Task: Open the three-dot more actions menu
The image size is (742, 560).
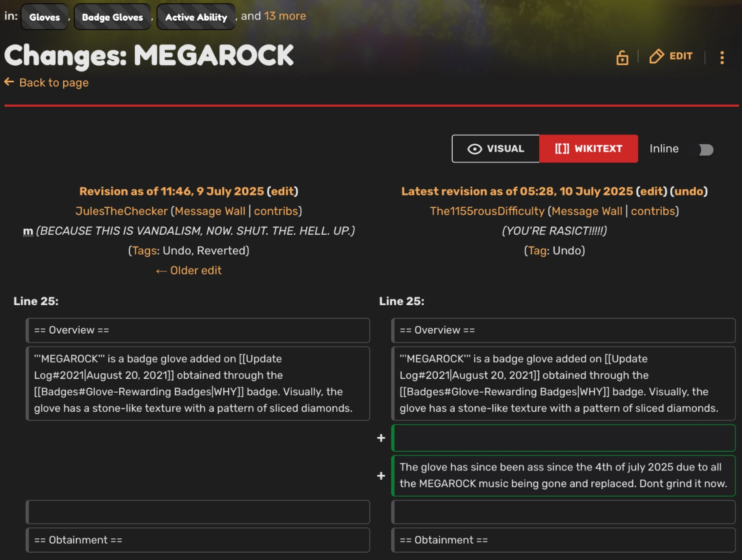Action: pos(722,57)
